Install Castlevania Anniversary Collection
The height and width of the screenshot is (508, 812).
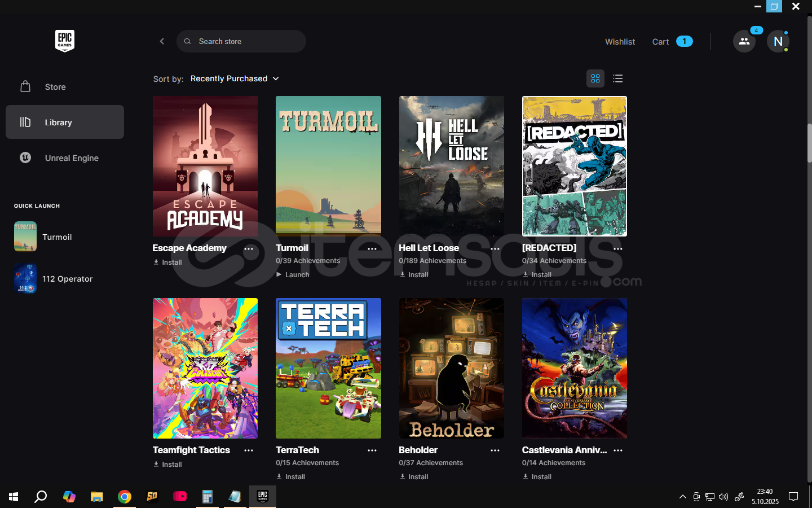(x=537, y=477)
